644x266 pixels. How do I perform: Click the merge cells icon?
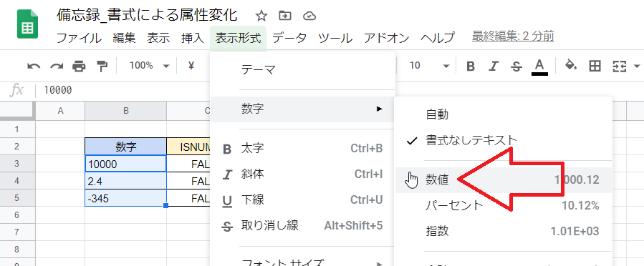click(619, 66)
